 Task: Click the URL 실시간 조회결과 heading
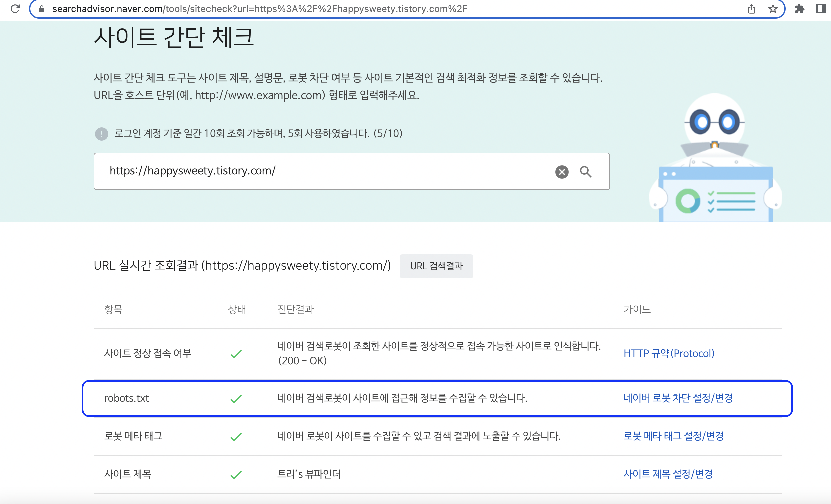242,266
